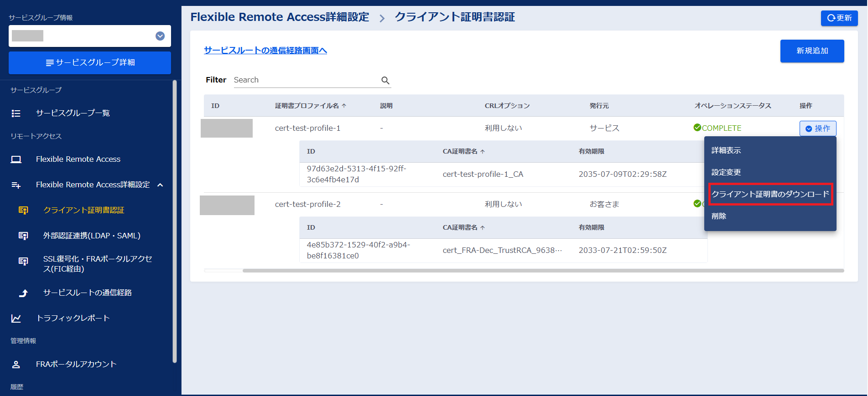Click the icon beside 外部認証連携(LDAP・SAML)
This screenshot has width=868, height=396.
[x=23, y=236]
